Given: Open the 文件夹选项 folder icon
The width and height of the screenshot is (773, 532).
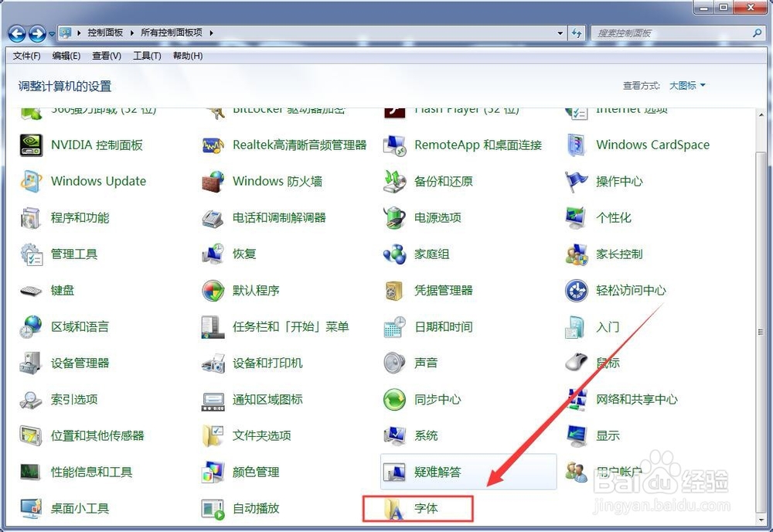Looking at the screenshot, I should [x=213, y=436].
